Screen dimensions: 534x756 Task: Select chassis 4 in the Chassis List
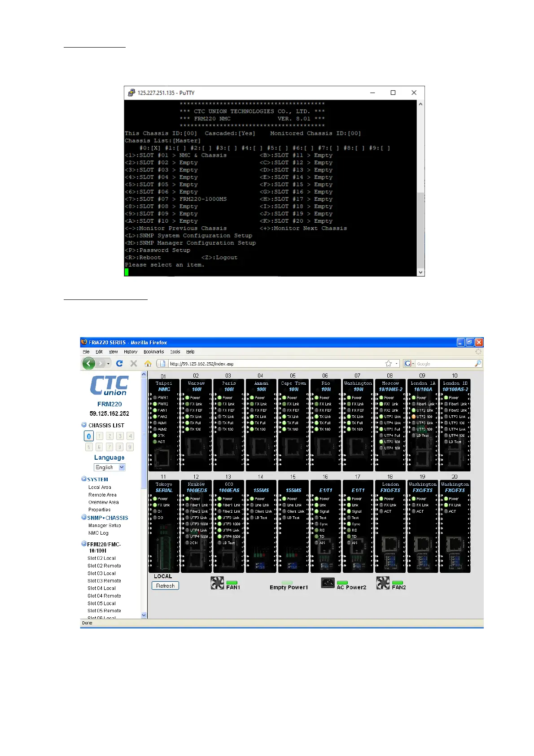pos(130,436)
